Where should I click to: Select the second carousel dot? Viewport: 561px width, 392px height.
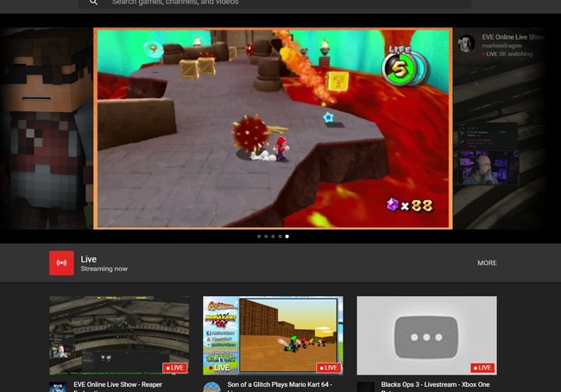coord(266,237)
